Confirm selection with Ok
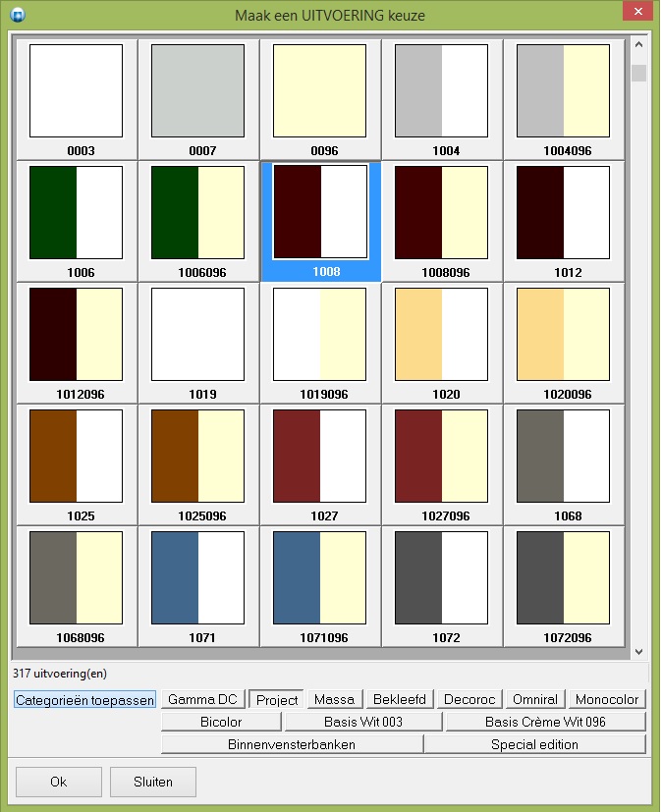Image resolution: width=662 pixels, height=812 pixels. [59, 782]
